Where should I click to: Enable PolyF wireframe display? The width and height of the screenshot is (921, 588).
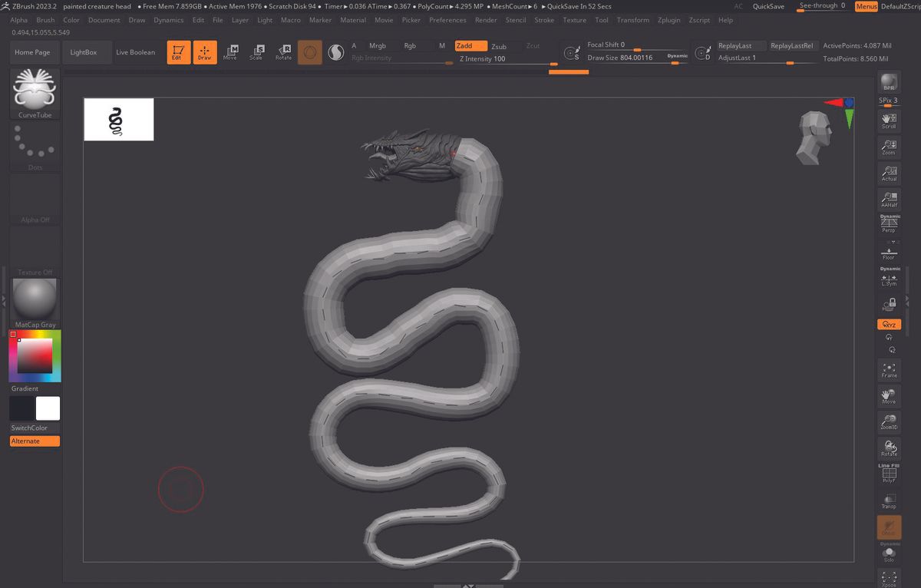[x=888, y=474]
